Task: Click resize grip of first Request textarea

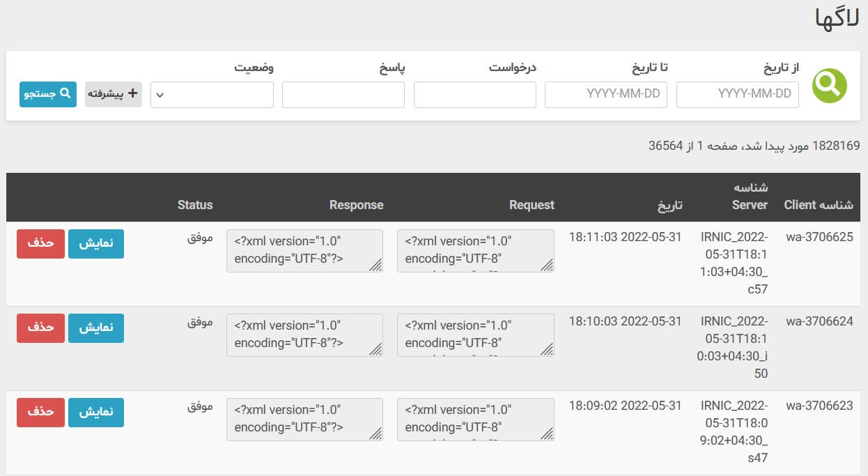Action: click(548, 265)
